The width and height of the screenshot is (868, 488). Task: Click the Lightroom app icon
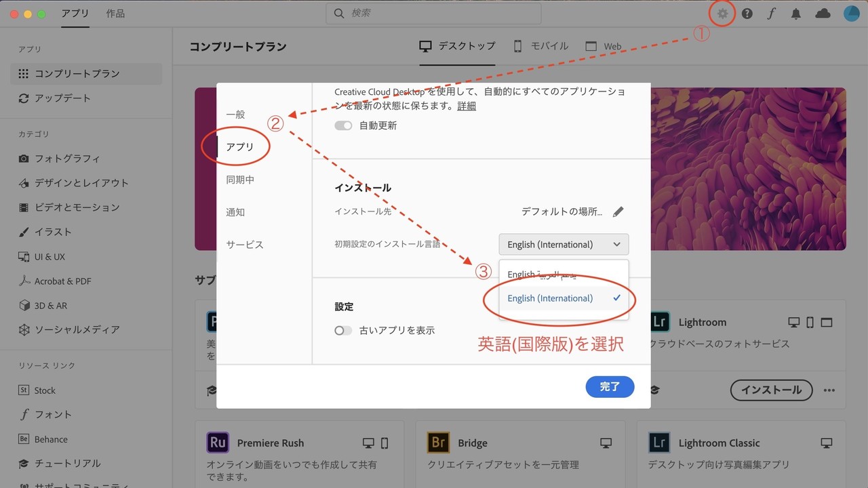(x=660, y=323)
